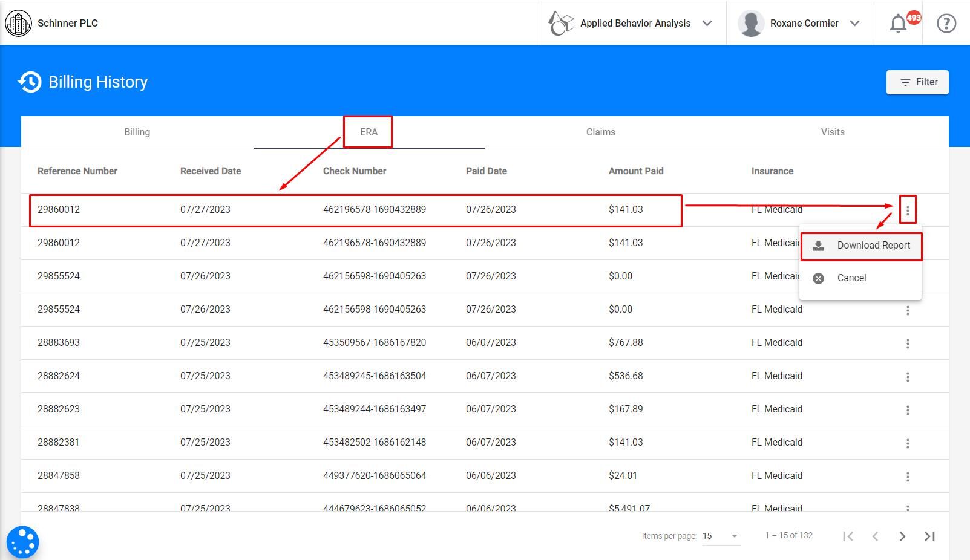970x560 pixels.
Task: Switch to the Visits tab
Action: [x=832, y=132]
